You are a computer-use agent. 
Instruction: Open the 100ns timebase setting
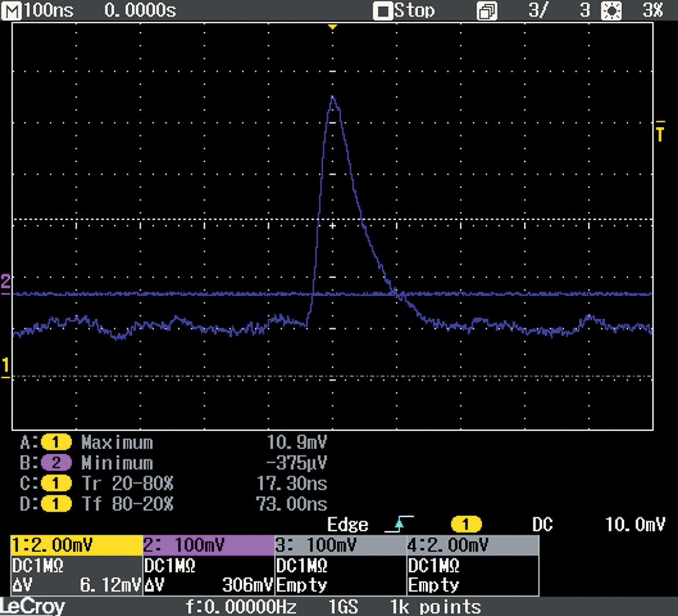click(49, 10)
